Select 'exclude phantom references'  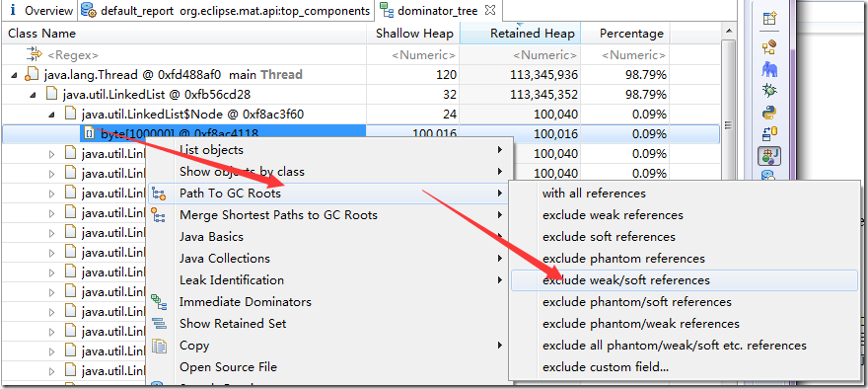click(685, 259)
